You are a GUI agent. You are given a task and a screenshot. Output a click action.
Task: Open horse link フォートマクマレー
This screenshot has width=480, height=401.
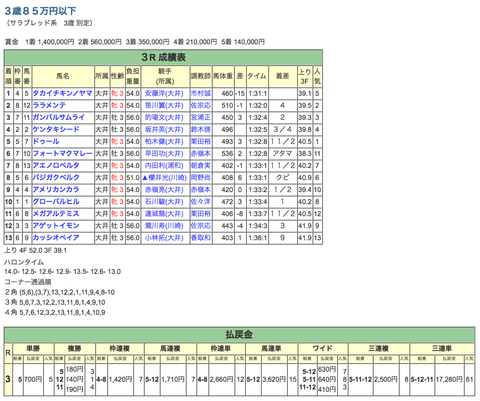(x=62, y=154)
